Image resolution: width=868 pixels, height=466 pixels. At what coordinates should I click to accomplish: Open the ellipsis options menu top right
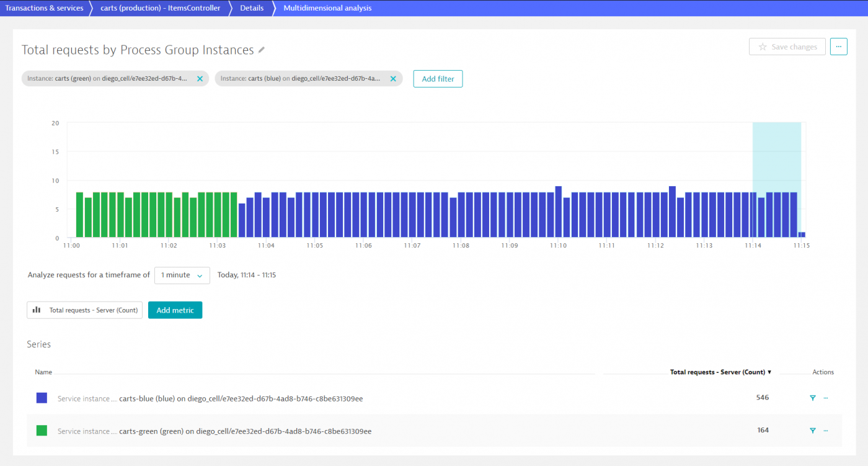click(x=838, y=46)
